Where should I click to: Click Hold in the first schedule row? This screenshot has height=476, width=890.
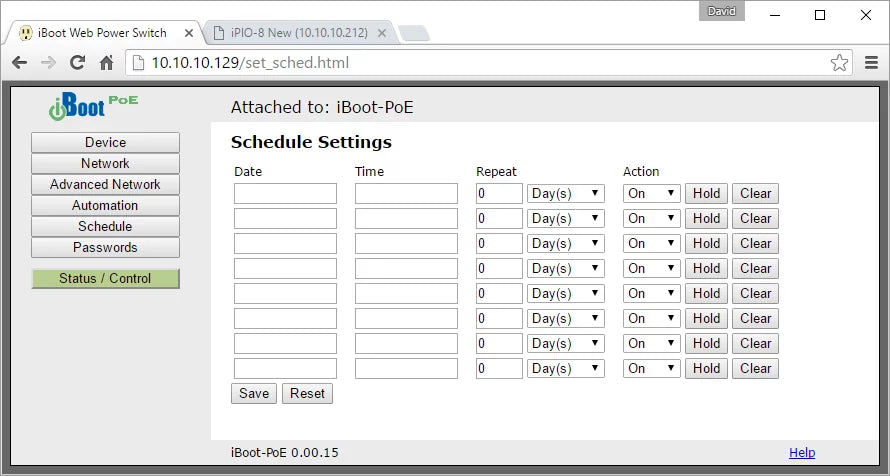point(706,193)
